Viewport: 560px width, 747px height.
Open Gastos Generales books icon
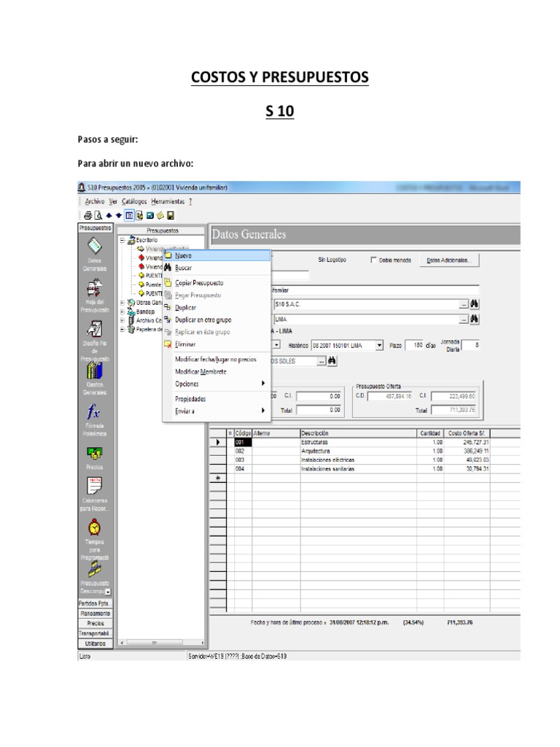pyautogui.click(x=94, y=379)
